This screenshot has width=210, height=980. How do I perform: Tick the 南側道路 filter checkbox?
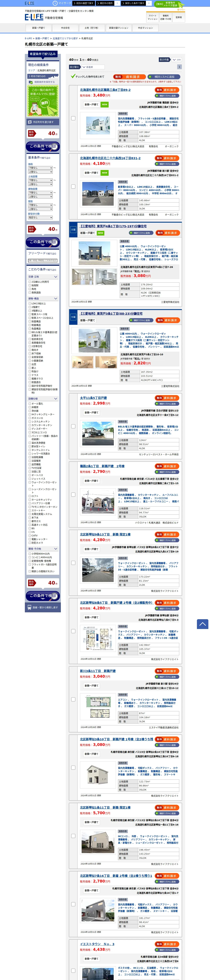[x=30, y=293]
